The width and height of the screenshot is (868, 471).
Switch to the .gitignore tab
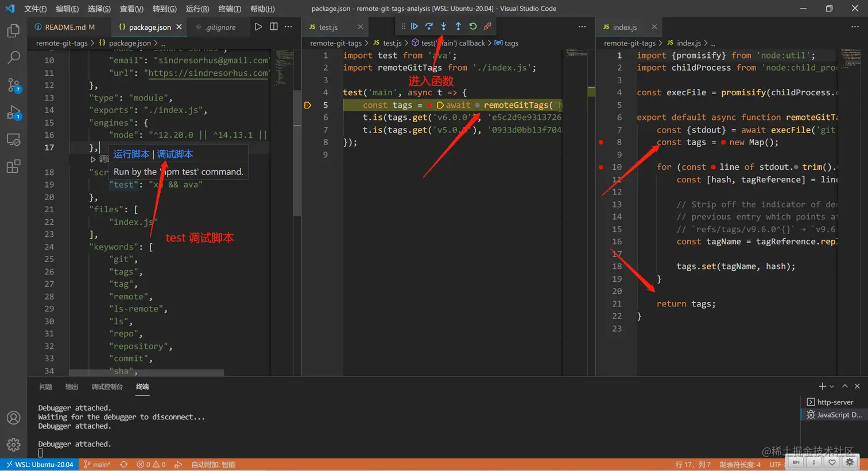pyautogui.click(x=218, y=27)
